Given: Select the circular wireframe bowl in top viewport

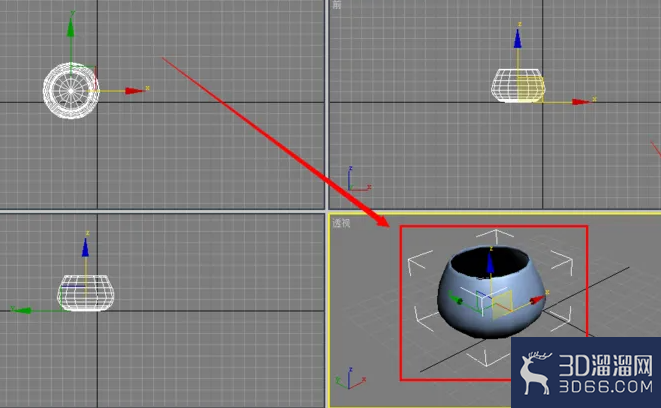Looking at the screenshot, I should [x=71, y=91].
